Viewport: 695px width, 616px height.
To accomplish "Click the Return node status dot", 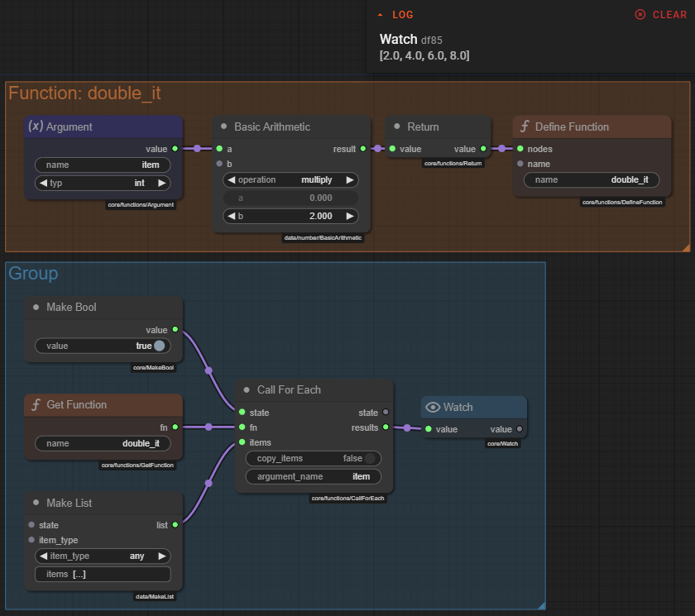I will click(x=397, y=127).
